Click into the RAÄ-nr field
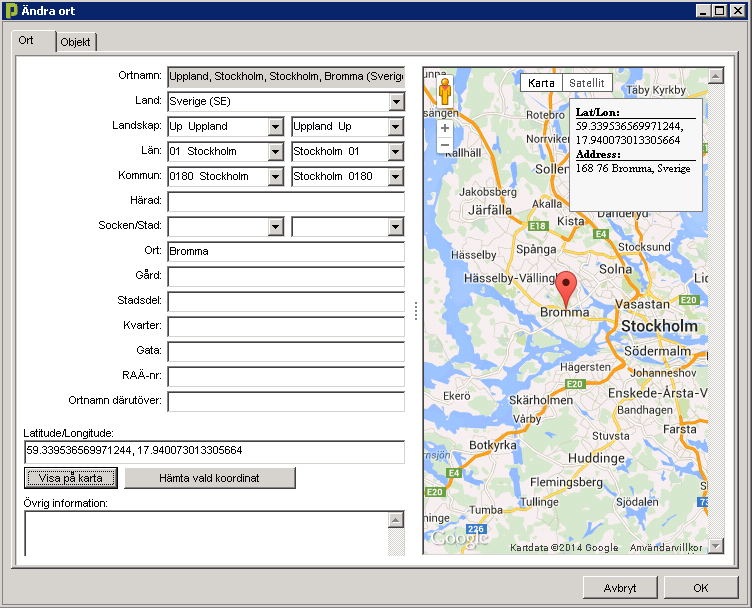The width and height of the screenshot is (752, 608). point(286,376)
